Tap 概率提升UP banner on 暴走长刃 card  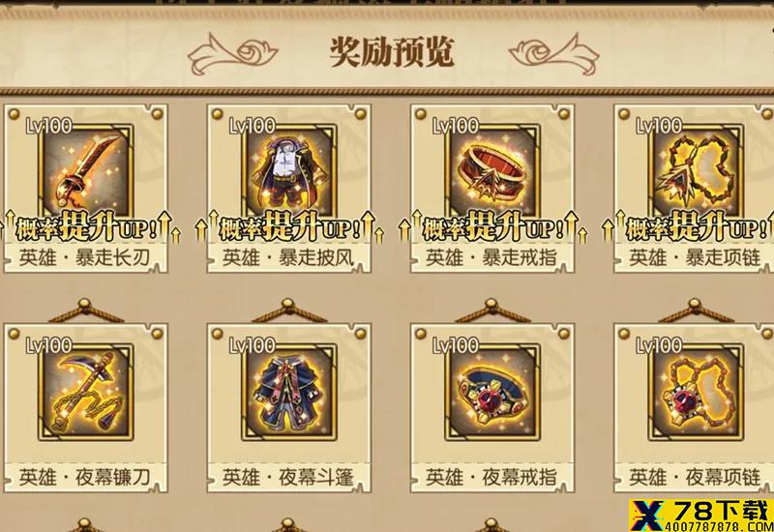(x=87, y=227)
